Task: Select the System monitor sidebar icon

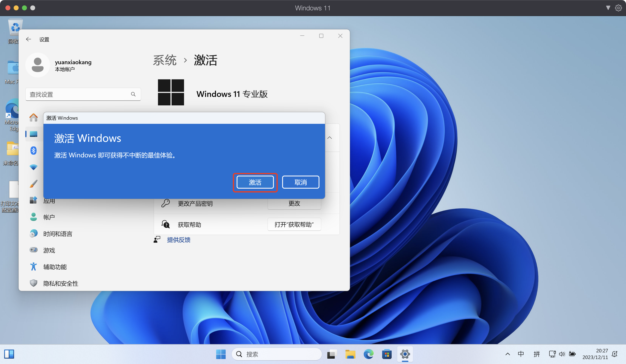Action: coord(34,134)
